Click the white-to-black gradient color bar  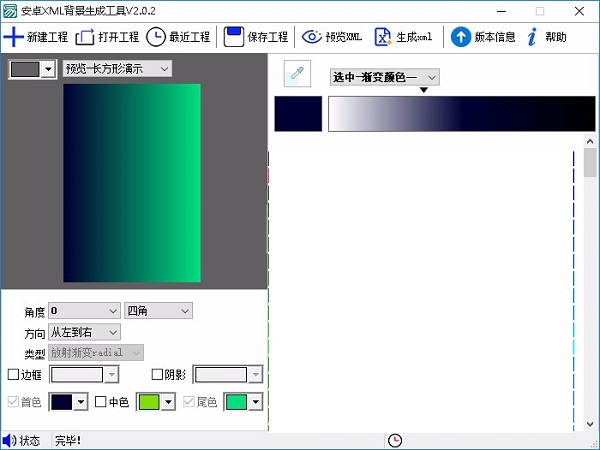coord(462,114)
